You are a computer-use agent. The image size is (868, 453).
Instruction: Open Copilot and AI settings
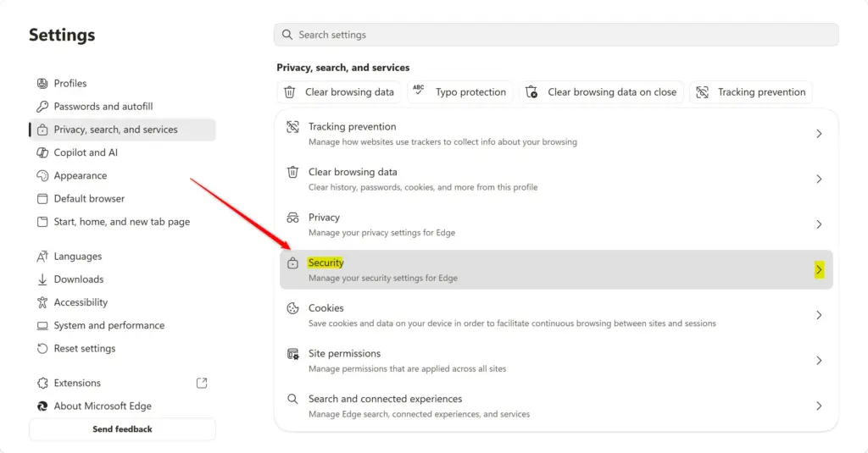[122, 152]
